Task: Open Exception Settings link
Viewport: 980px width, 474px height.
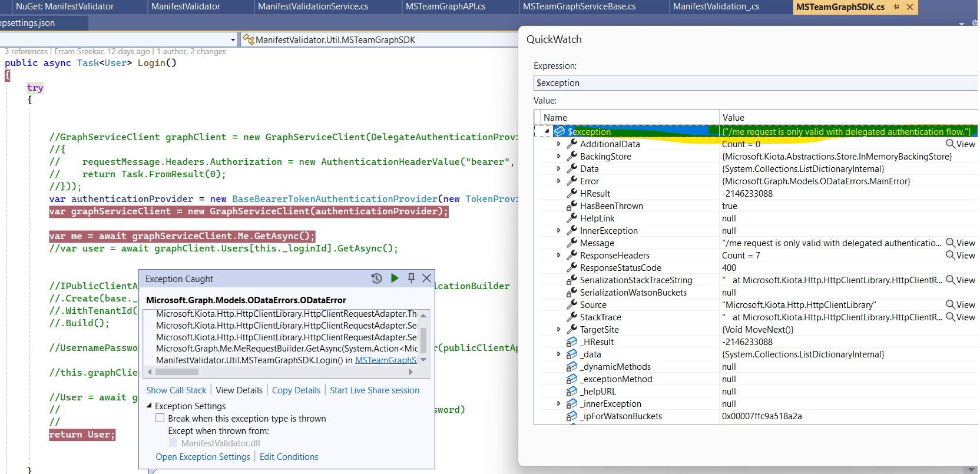Action: click(x=203, y=456)
